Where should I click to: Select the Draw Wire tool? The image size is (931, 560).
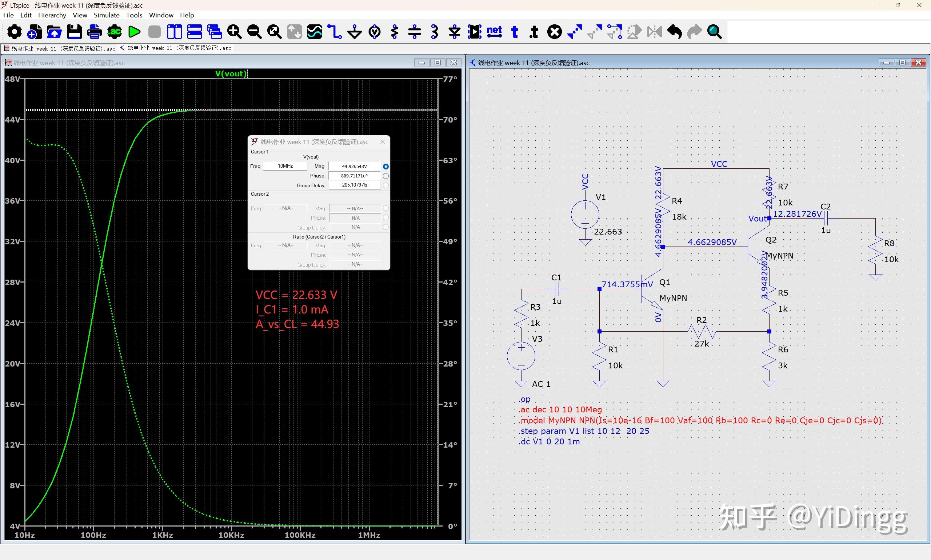click(334, 32)
